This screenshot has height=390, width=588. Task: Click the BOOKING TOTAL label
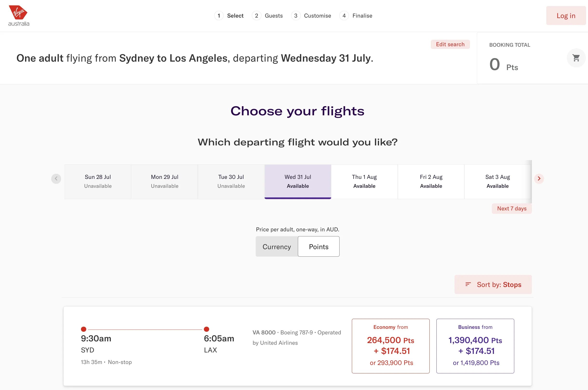point(510,45)
